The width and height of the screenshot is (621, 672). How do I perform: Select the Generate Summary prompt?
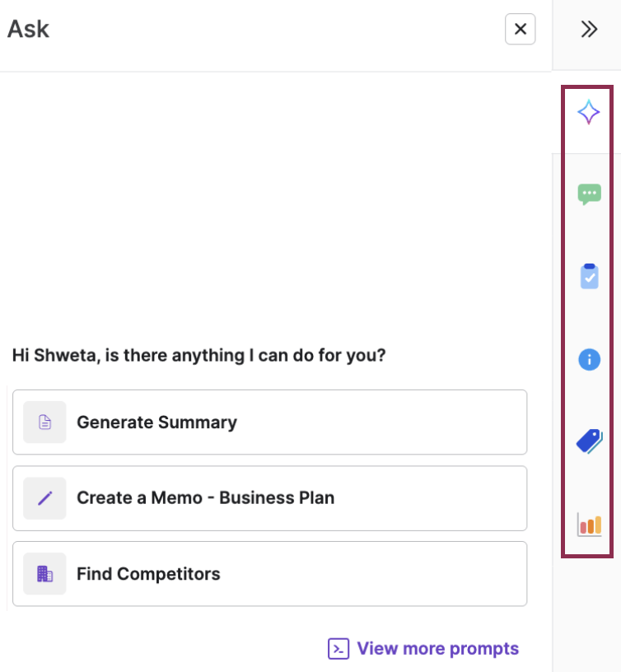pos(156,422)
